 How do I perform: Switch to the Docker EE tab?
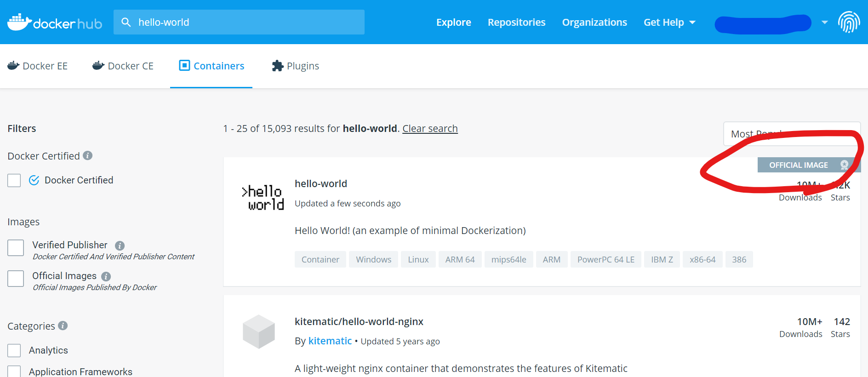point(38,66)
